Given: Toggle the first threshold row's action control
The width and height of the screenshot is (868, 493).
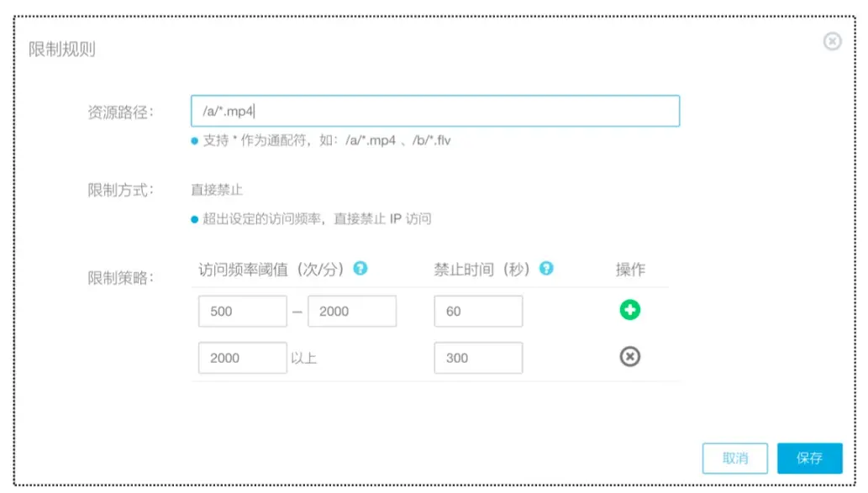Looking at the screenshot, I should click(x=630, y=309).
